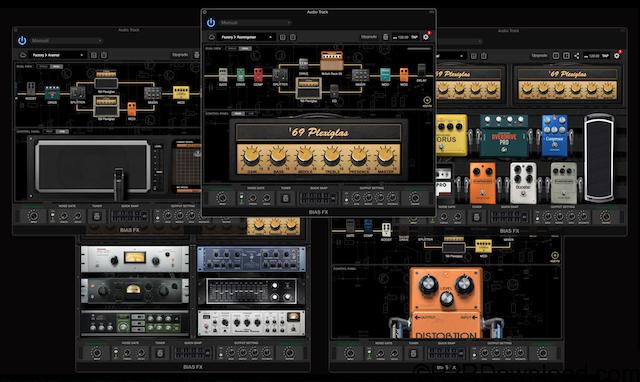Open settings gear in pedalboard window

[617, 56]
